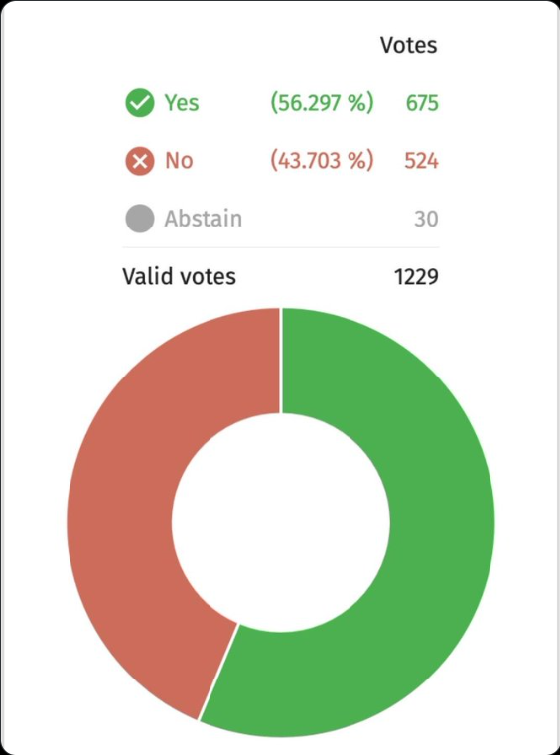Image resolution: width=560 pixels, height=755 pixels.
Task: Click the Abstain vote count 30
Action: click(x=426, y=219)
